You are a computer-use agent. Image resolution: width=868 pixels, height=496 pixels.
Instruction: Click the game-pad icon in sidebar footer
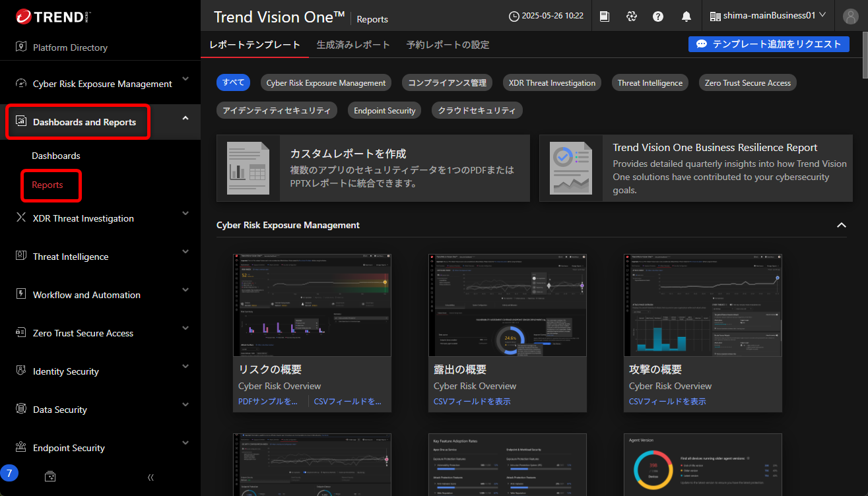[x=50, y=476]
